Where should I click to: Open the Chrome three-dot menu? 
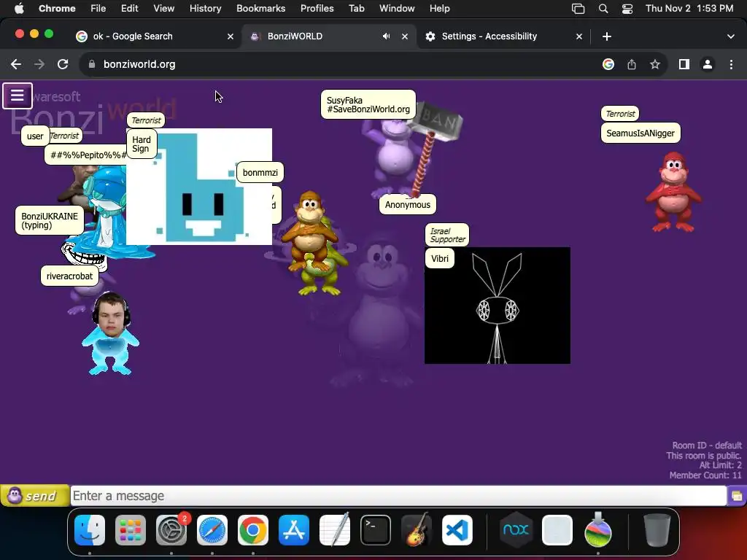pos(731,64)
